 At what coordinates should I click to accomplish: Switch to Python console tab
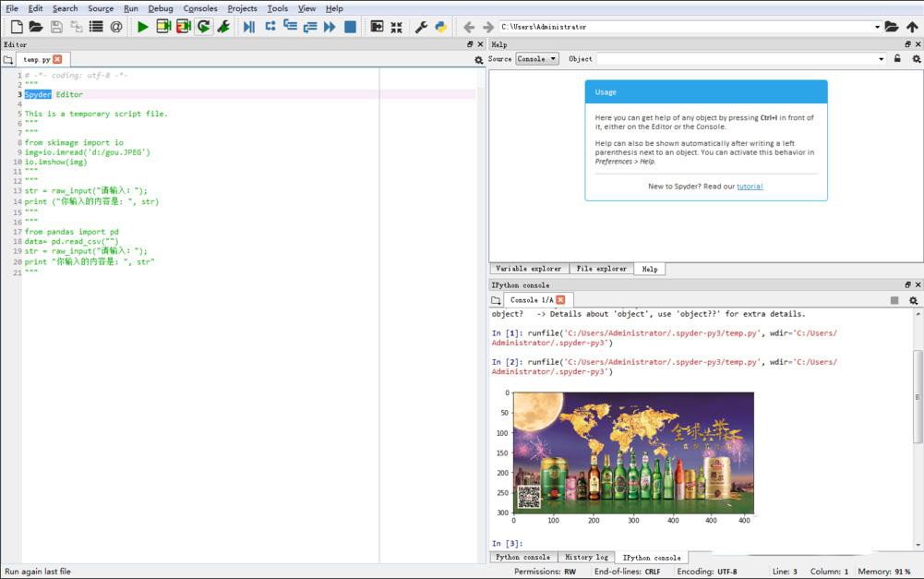[522, 557]
